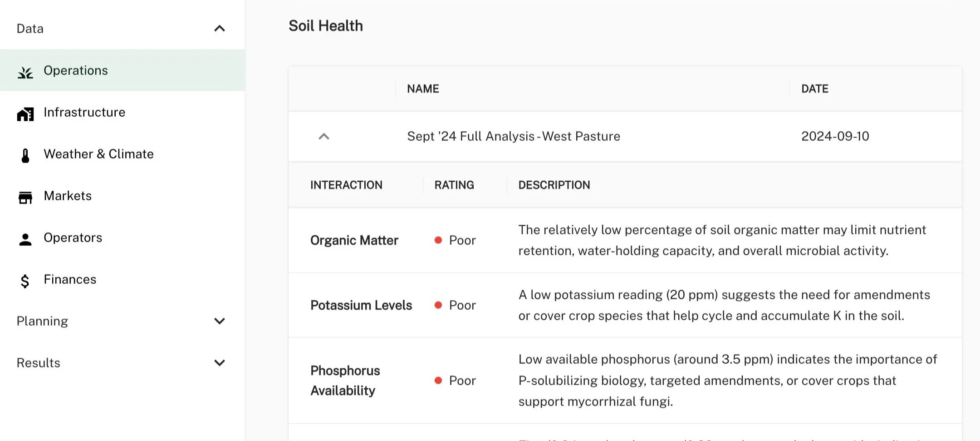
Task: Click the NAME column header
Action: point(423,89)
